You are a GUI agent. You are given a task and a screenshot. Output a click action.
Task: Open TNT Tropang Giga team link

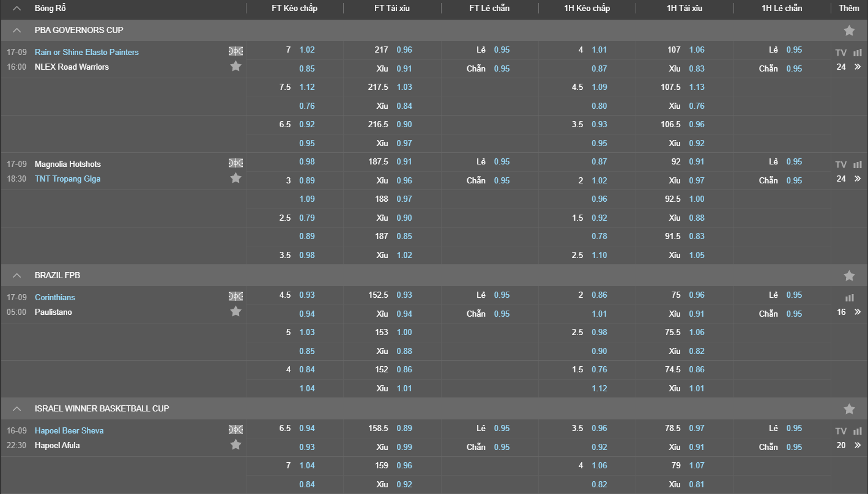coord(67,179)
